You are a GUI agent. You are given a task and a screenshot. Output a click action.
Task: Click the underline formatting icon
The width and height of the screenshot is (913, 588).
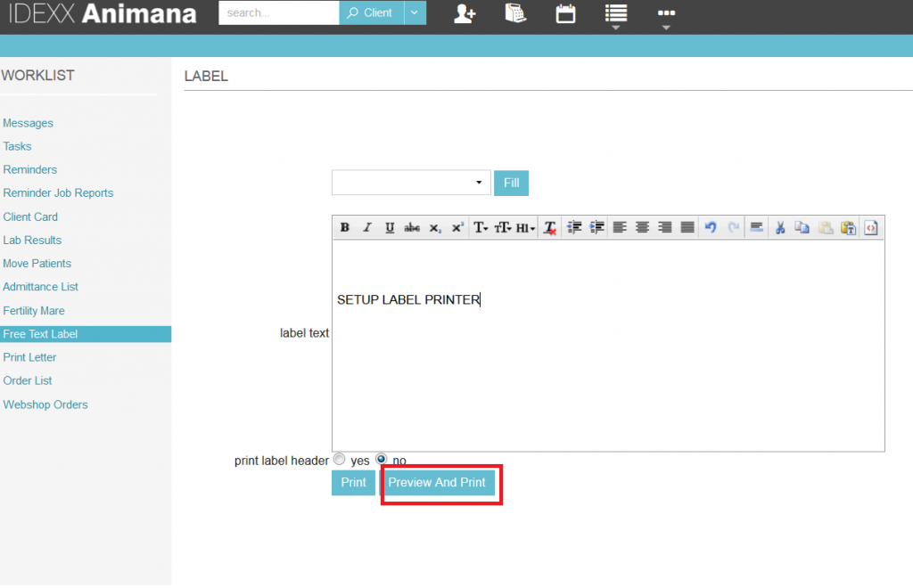390,228
